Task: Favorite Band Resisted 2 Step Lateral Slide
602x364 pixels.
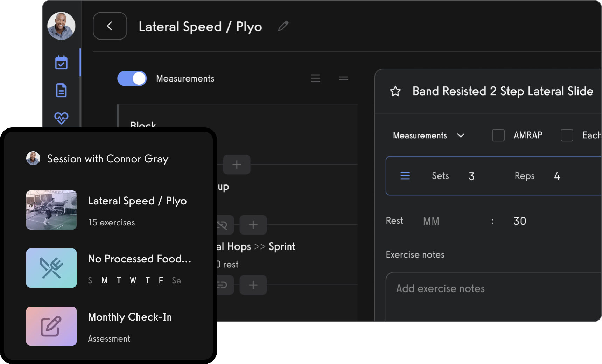Action: coord(395,91)
